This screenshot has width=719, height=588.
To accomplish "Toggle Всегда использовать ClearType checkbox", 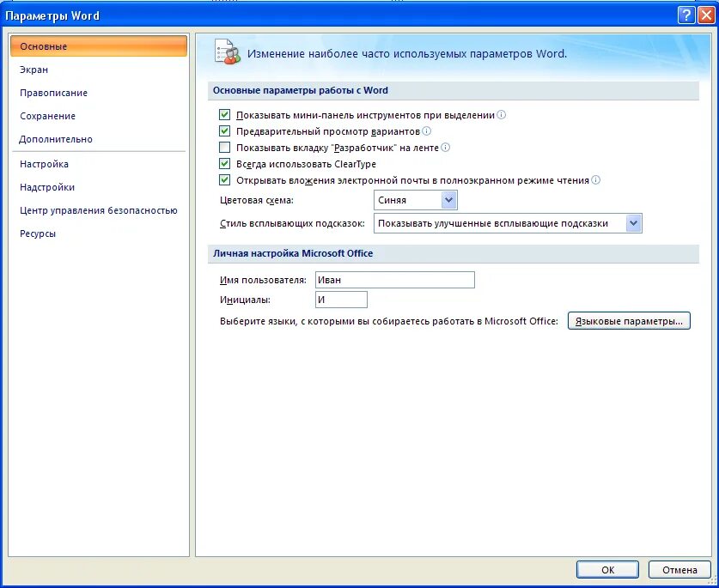I will click(224, 164).
